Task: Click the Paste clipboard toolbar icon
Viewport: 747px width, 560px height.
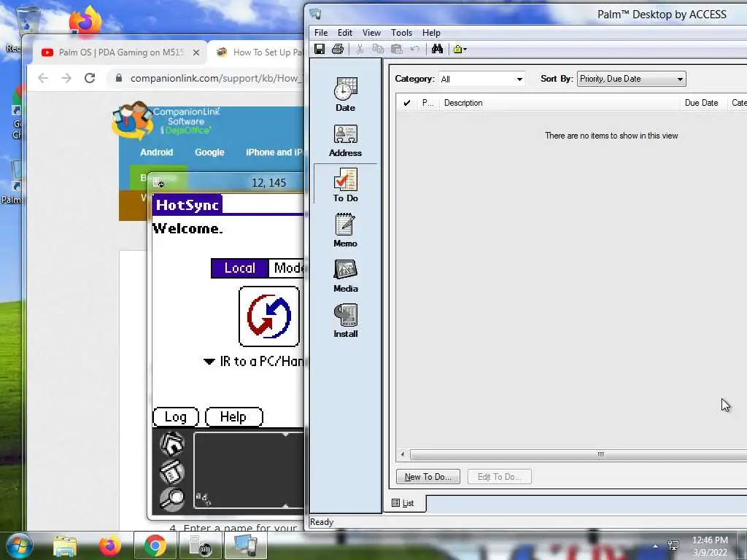Action: [396, 49]
